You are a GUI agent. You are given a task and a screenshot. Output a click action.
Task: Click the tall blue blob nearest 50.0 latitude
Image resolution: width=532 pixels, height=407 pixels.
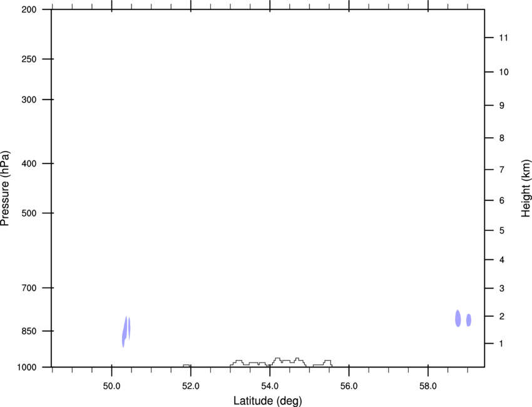[x=125, y=332]
